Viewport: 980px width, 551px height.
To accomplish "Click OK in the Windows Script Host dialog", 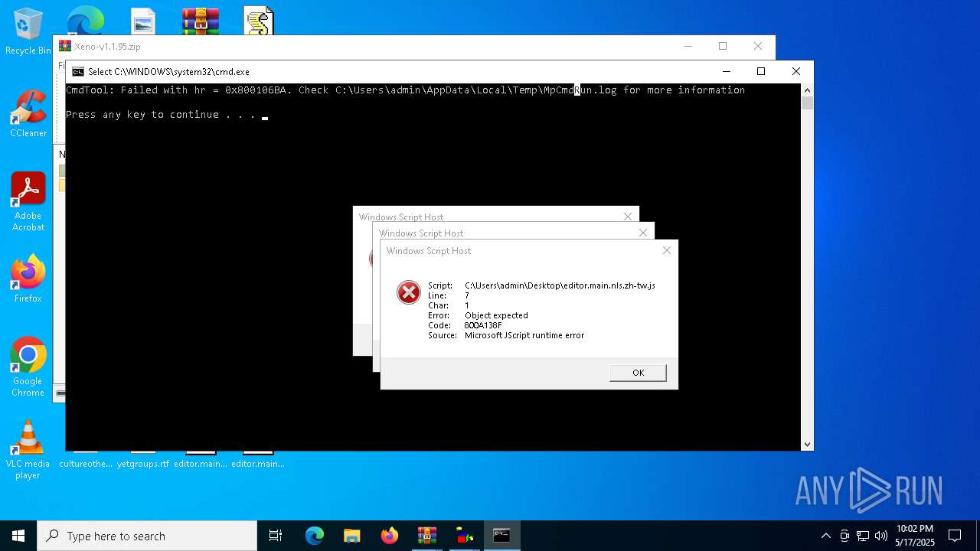I will point(638,373).
